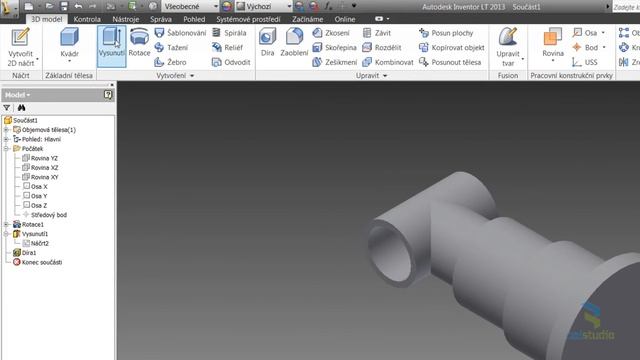The height and width of the screenshot is (360, 640).
Task: Expand the Vytvoření panel dropdown arrow
Action: coord(192,76)
